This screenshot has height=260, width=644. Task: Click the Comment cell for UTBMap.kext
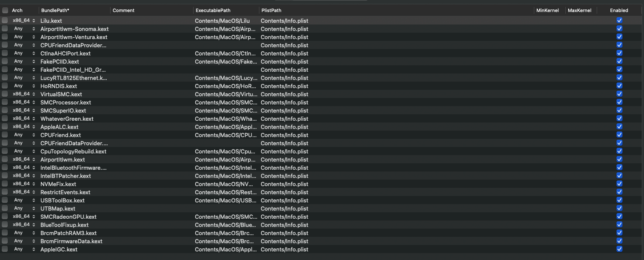click(x=151, y=208)
